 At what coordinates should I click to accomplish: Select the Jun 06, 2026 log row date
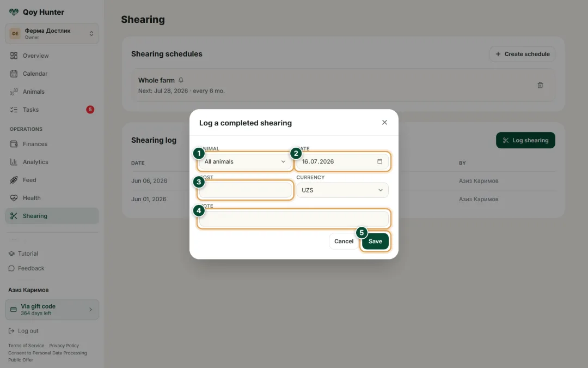point(149,180)
